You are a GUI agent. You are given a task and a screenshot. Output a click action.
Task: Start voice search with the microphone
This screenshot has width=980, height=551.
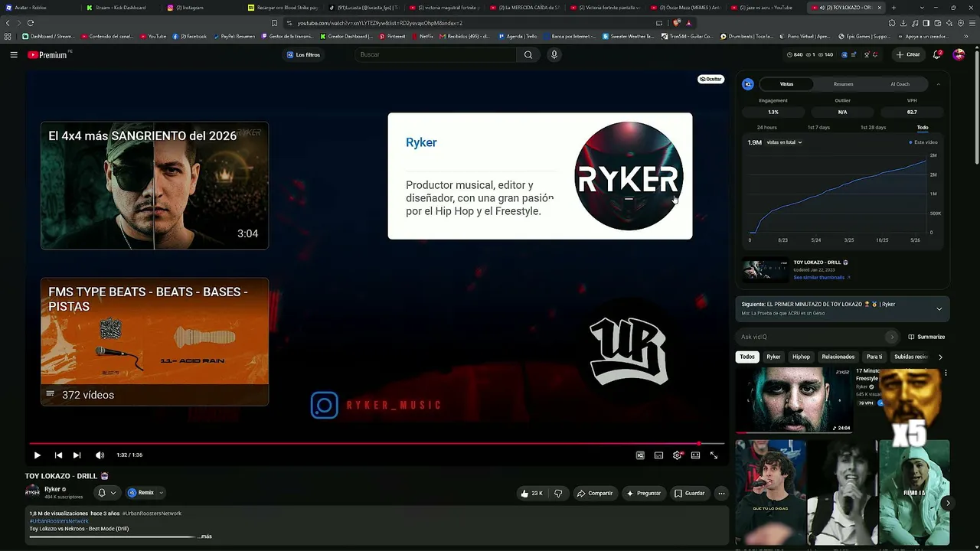pos(554,55)
